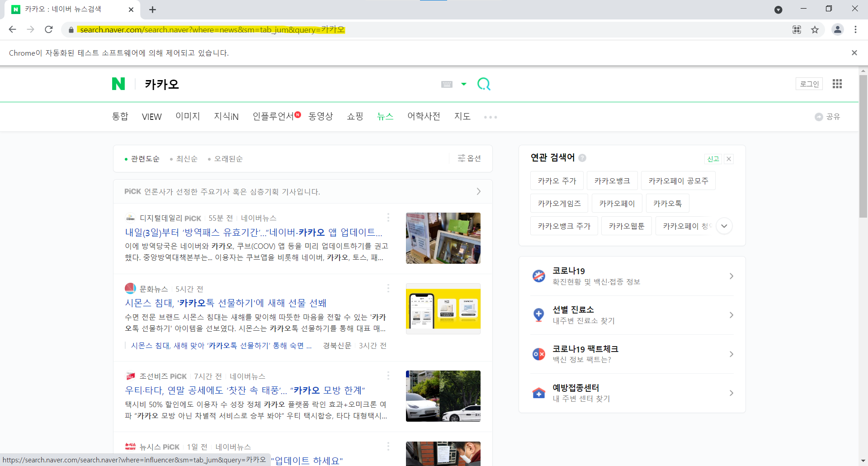Select related search 카카오게임즈

pyautogui.click(x=559, y=203)
